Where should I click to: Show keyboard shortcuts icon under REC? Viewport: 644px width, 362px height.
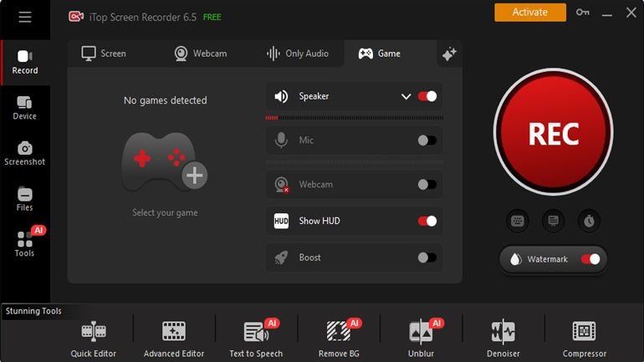tap(517, 222)
